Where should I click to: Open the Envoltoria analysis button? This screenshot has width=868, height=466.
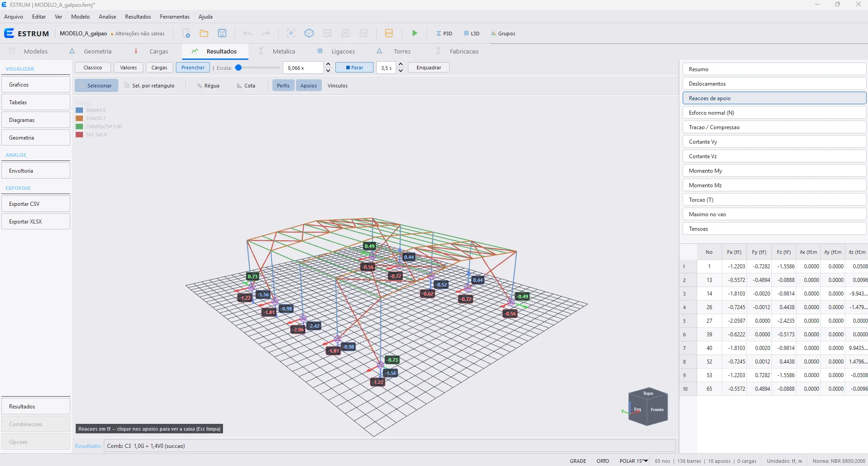(36, 171)
